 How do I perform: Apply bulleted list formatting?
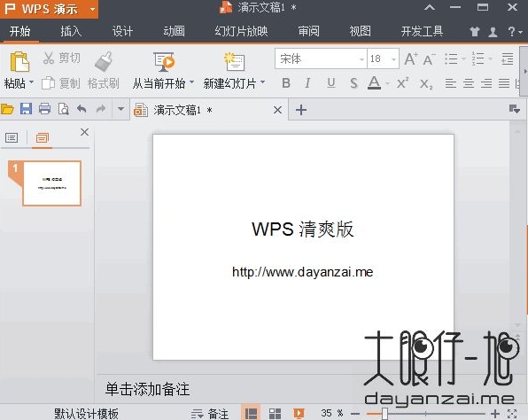tap(451, 59)
